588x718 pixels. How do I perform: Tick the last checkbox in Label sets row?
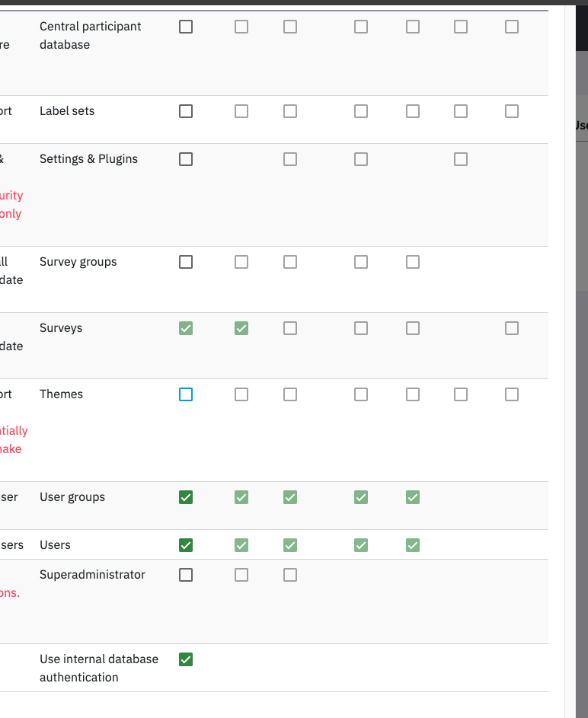[512, 111]
